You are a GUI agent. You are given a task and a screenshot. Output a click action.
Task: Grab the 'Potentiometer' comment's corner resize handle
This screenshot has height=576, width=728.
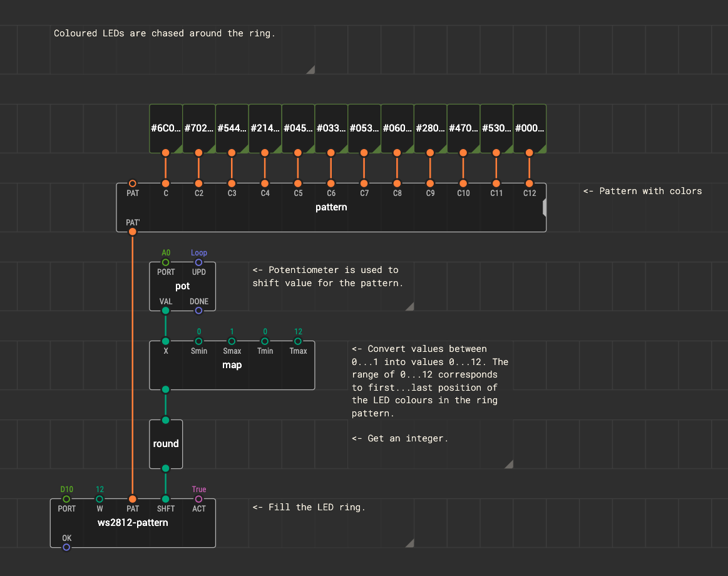click(410, 307)
